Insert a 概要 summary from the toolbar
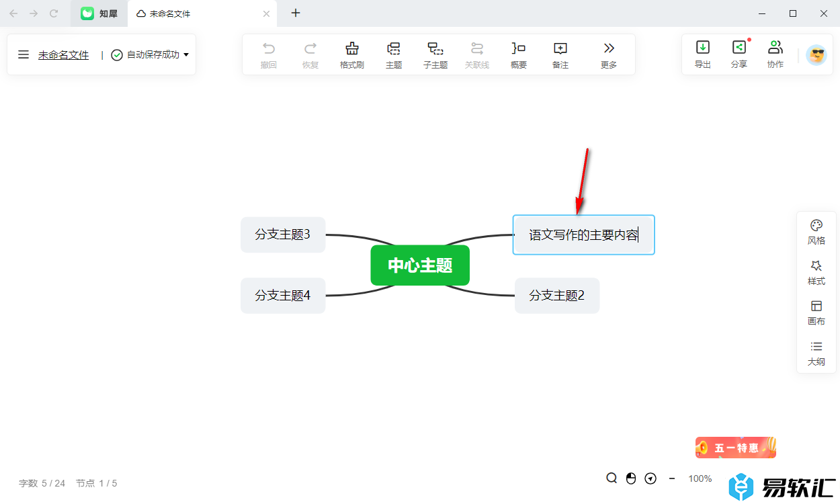The height and width of the screenshot is (504, 840). [x=519, y=55]
